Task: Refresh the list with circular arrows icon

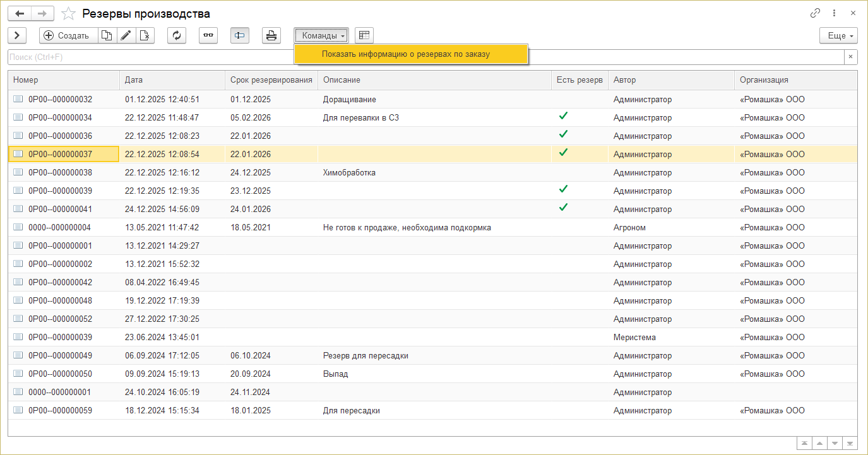Action: pos(177,35)
